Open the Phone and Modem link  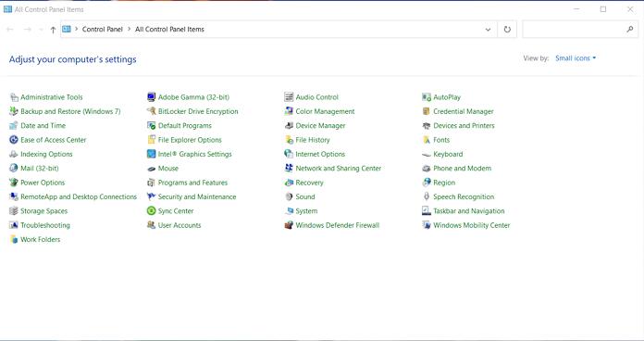(x=462, y=169)
